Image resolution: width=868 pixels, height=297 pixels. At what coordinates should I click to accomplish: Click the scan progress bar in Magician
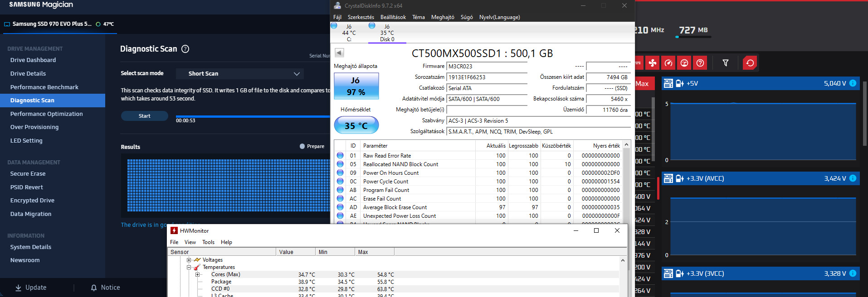coord(253,116)
